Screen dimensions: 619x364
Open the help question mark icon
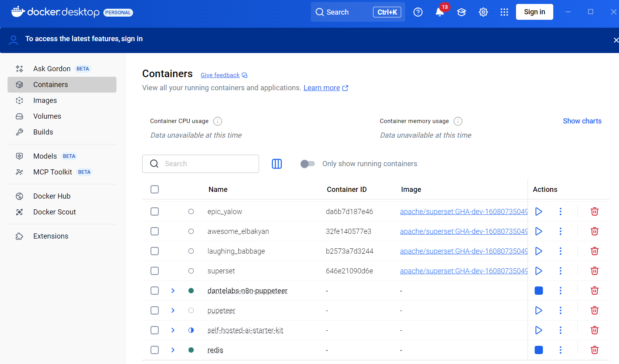click(418, 12)
